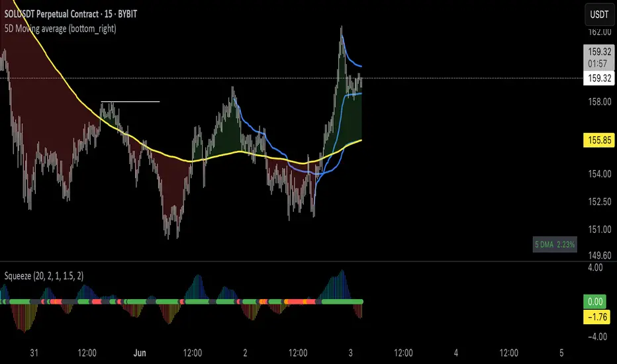Click the yellow -1.76 squeeze value label
Viewport: 617px width, 364px height.
pos(597,317)
